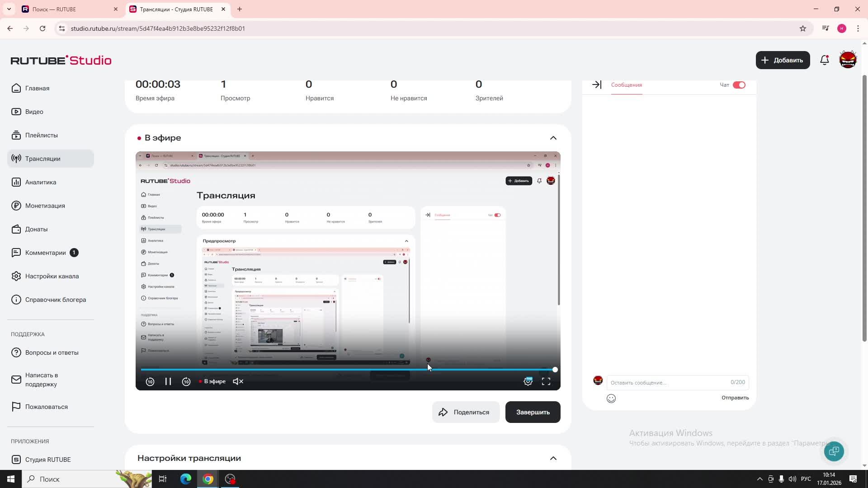This screenshot has height=488, width=868.
Task: Click the Оставить сообщение chat field
Action: pos(669,383)
